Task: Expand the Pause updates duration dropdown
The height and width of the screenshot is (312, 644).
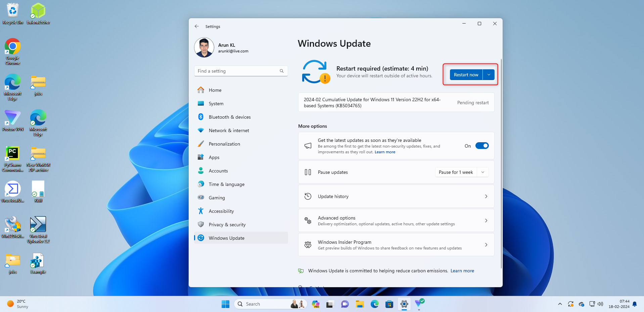Action: click(x=483, y=172)
